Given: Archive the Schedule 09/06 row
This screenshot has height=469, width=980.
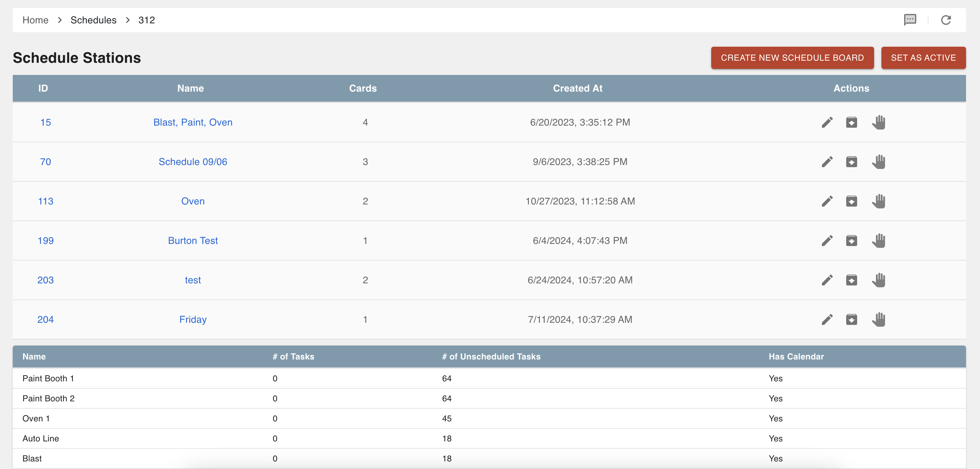Looking at the screenshot, I should (851, 162).
